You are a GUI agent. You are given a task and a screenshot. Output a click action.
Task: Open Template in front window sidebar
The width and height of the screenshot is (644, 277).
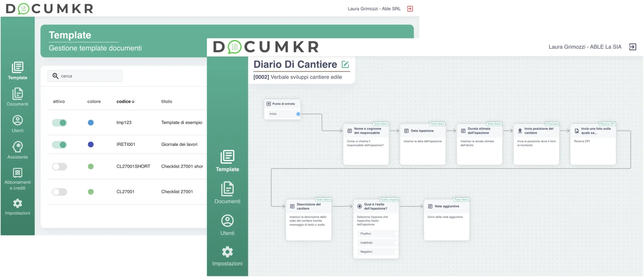[x=227, y=161]
